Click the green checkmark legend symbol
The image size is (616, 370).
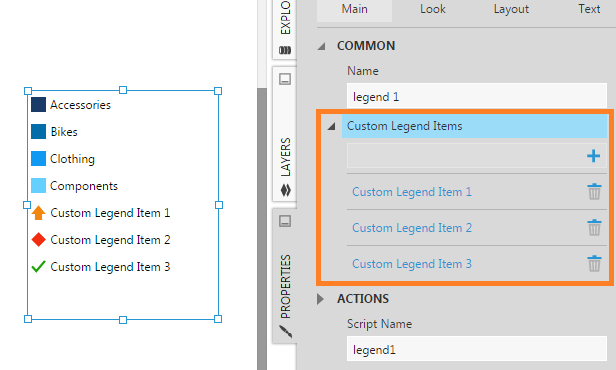pos(38,267)
